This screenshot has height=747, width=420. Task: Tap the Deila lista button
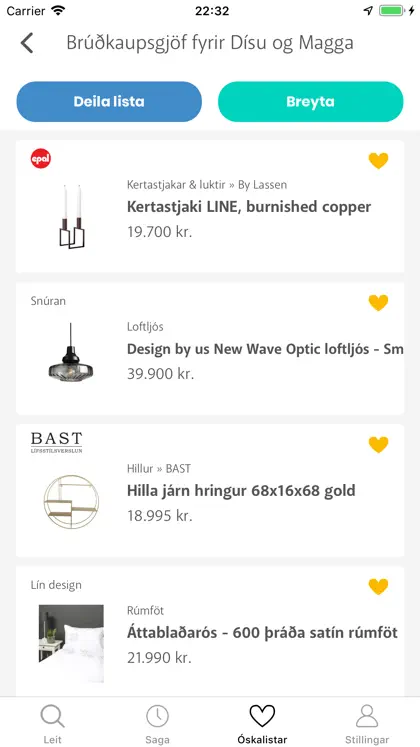109,101
